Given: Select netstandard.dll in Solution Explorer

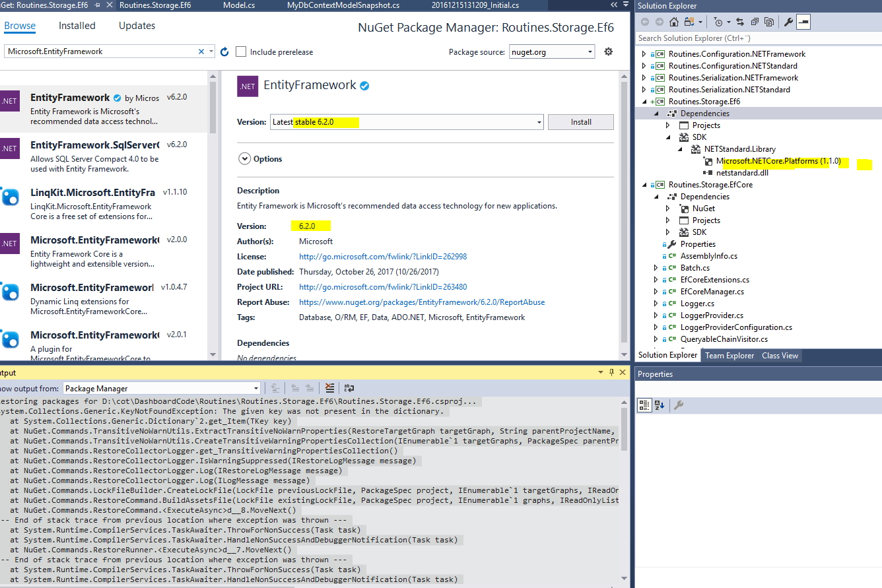Looking at the screenshot, I should click(x=742, y=173).
